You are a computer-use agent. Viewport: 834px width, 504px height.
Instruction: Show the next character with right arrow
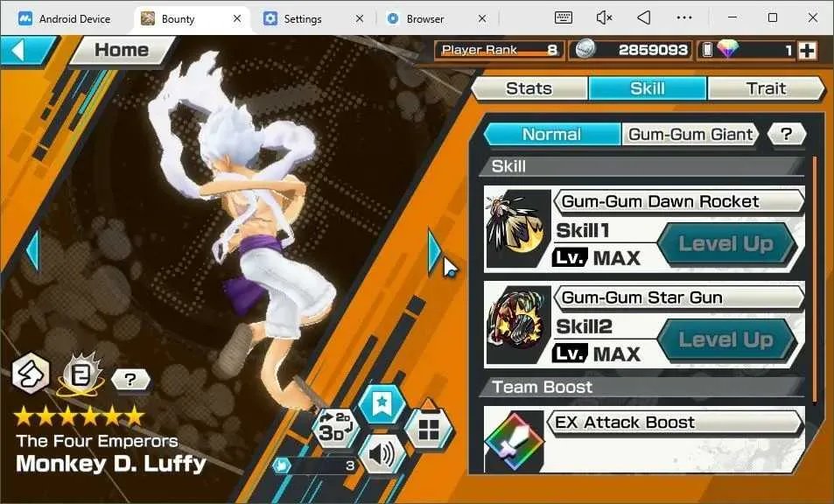click(x=435, y=250)
